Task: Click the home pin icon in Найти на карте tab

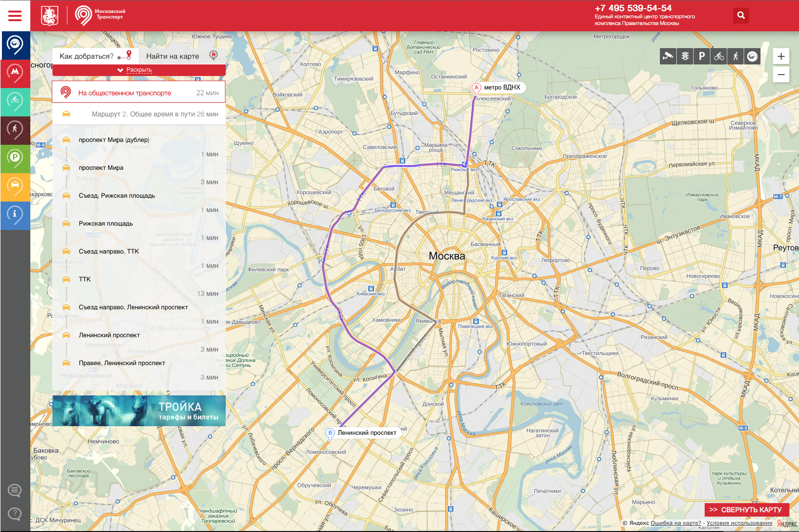Action: [214, 55]
